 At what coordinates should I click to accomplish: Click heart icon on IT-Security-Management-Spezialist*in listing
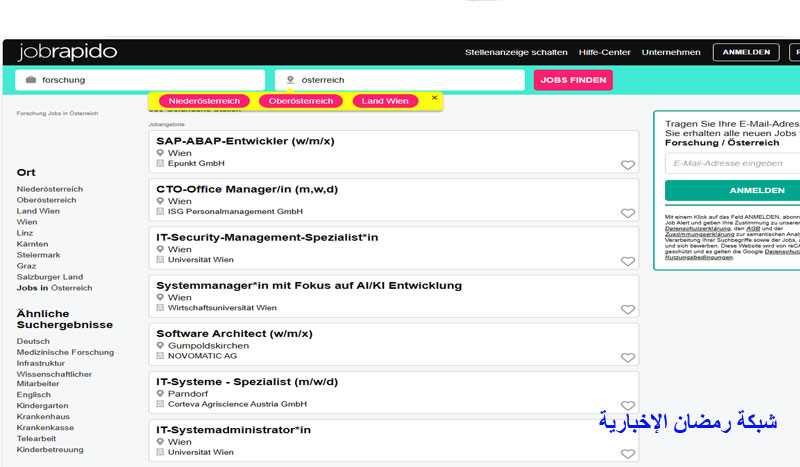coord(627,262)
